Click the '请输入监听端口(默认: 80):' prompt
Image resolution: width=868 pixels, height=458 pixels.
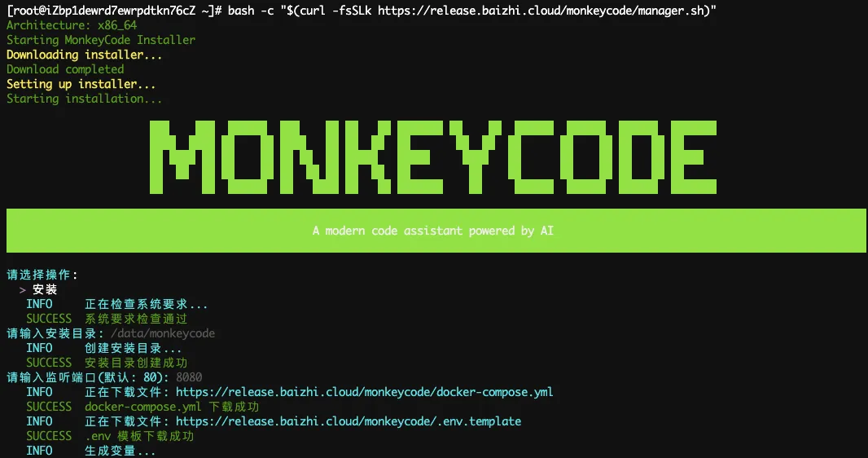[x=88, y=377]
